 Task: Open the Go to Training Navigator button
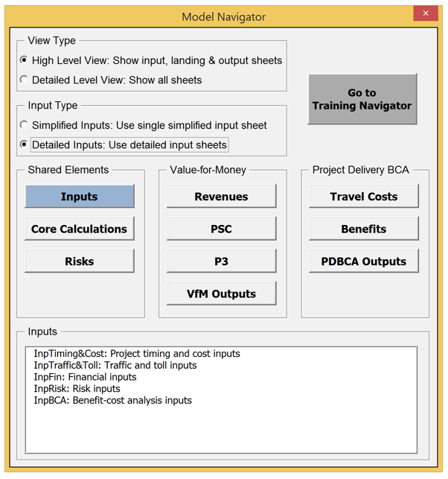pyautogui.click(x=362, y=99)
